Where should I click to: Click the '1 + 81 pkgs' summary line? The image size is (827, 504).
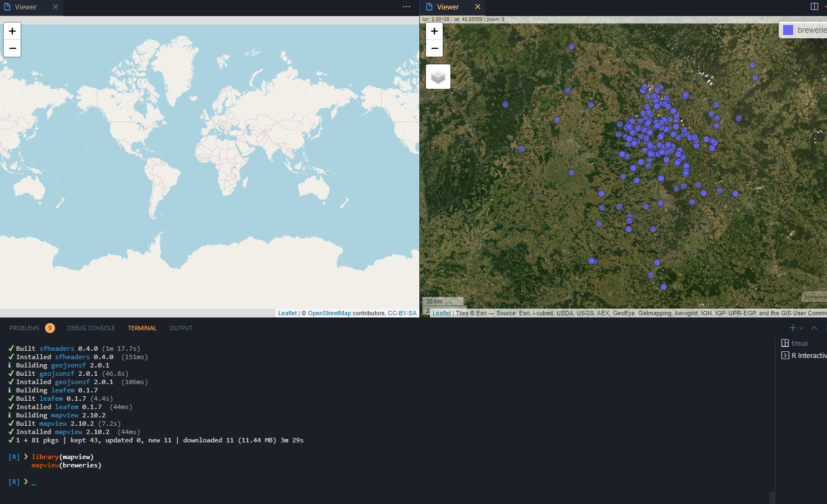[x=156, y=440]
